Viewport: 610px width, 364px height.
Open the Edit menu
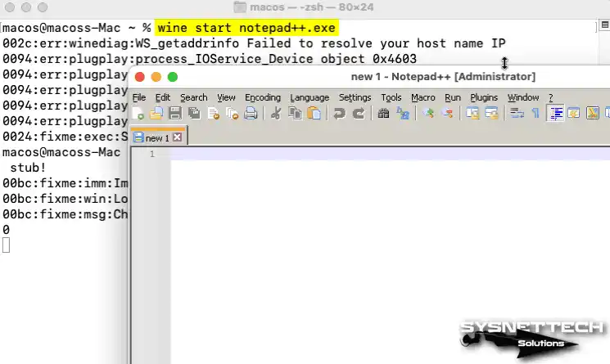click(x=163, y=97)
